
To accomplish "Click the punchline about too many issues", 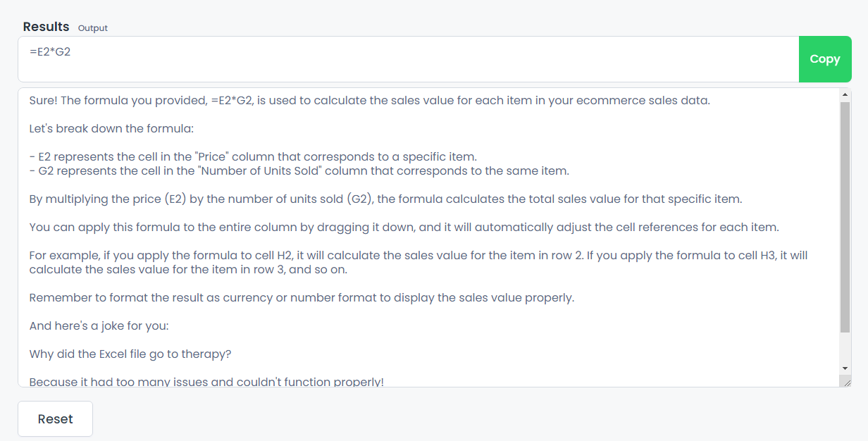I will [x=207, y=380].
